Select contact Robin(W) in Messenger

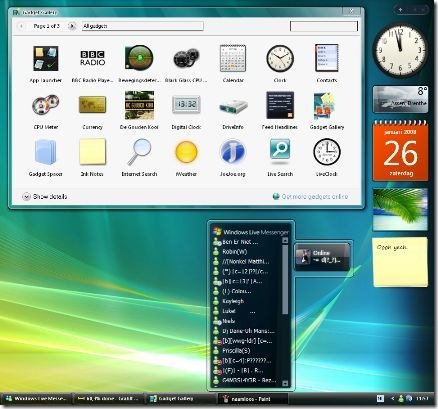pos(234,252)
